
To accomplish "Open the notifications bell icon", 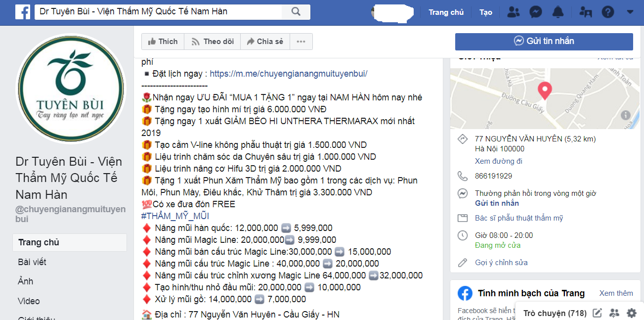I will click(558, 12).
